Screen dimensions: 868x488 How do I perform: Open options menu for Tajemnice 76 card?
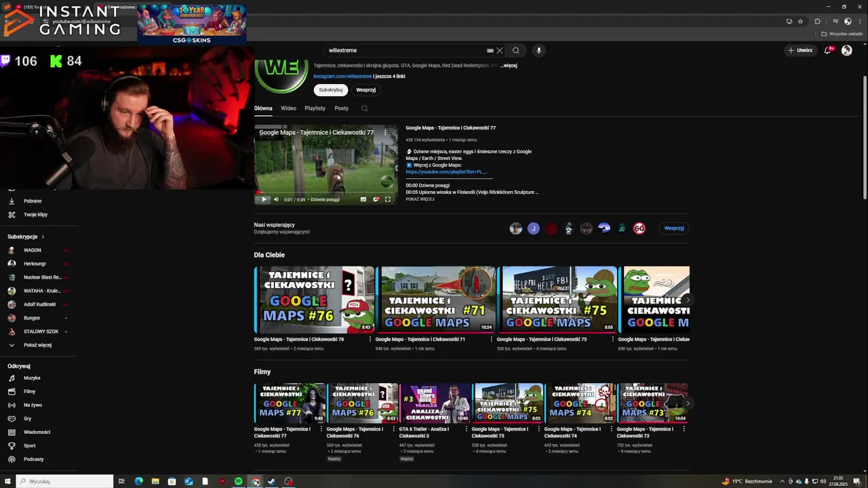(370, 339)
